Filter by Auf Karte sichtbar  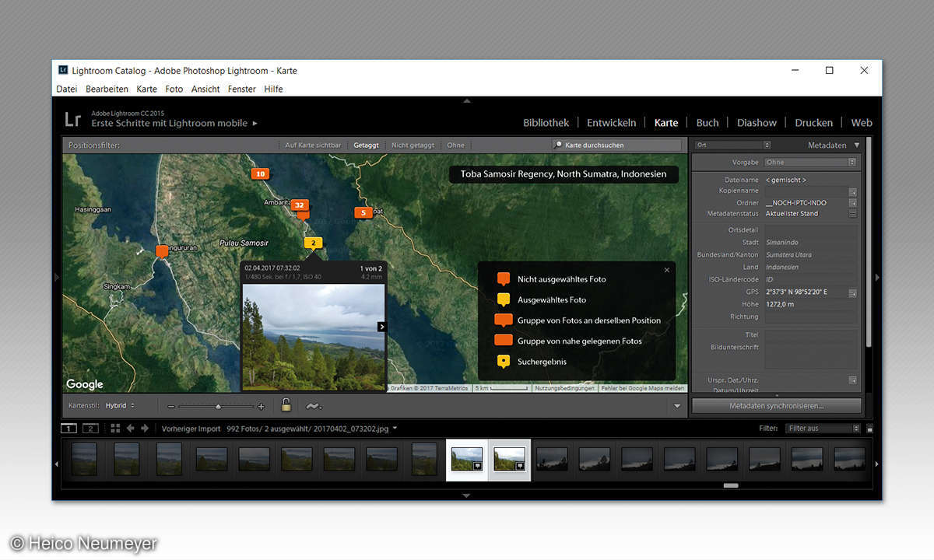(x=313, y=145)
